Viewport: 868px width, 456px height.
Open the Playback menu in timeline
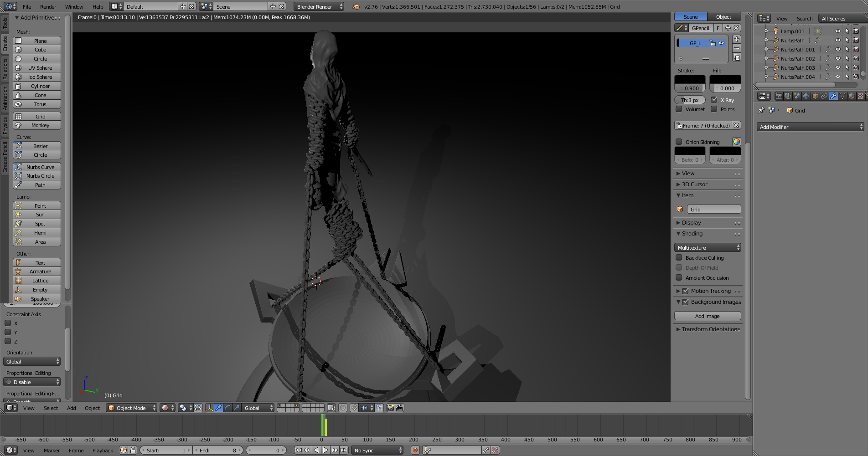[103, 450]
